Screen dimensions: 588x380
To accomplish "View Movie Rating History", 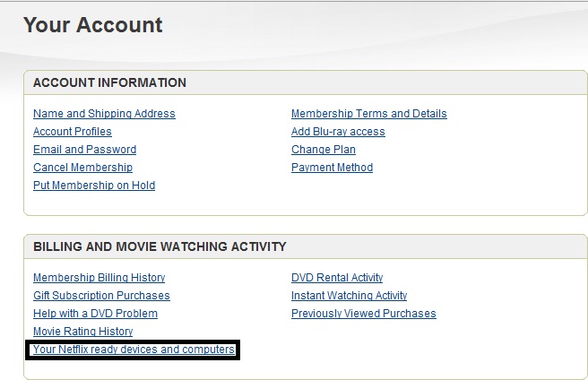I will coord(83,332).
